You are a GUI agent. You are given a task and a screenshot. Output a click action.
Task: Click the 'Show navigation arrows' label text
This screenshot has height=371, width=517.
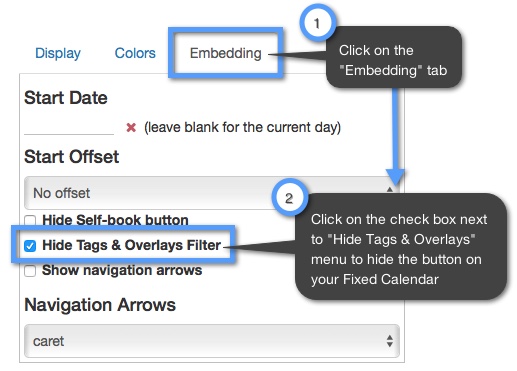coord(122,270)
